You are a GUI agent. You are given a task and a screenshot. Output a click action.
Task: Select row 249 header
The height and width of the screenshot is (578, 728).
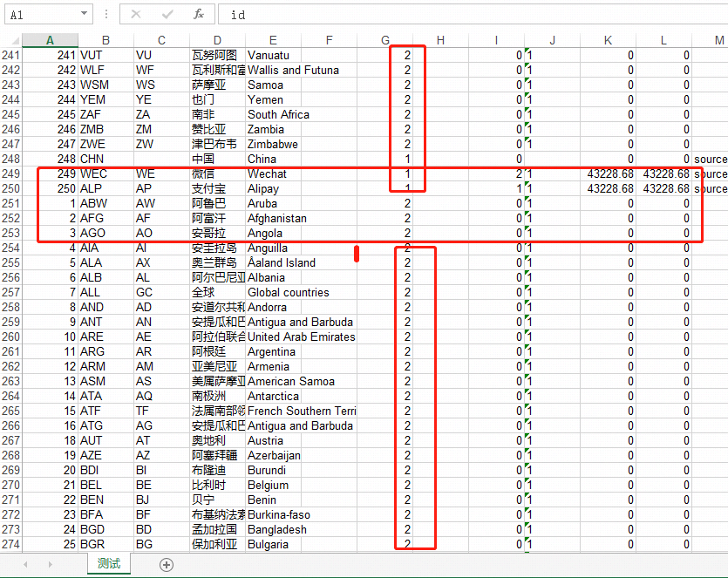point(12,173)
